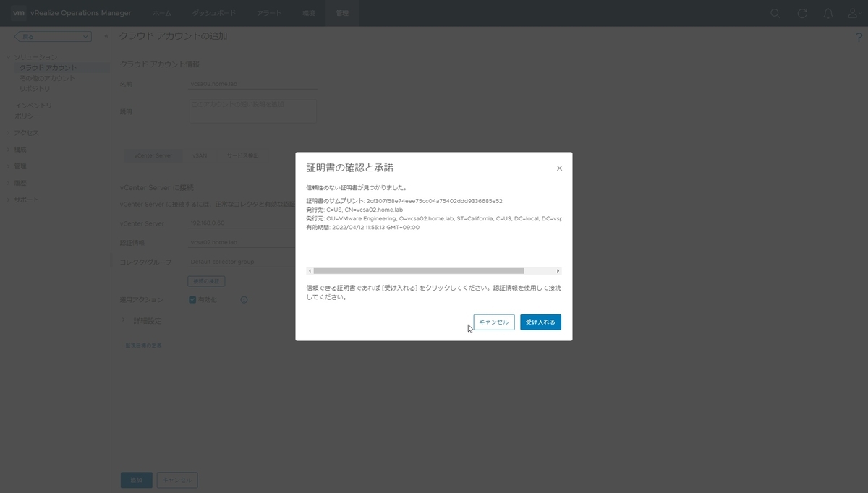Expand the サポート sidebar section
The height and width of the screenshot is (493, 868).
[9, 200]
